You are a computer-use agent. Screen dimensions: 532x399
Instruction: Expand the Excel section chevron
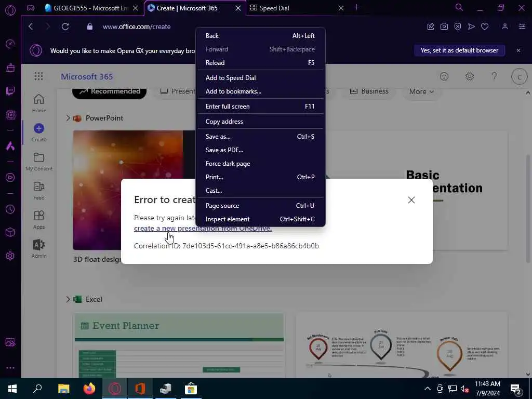[68, 299]
